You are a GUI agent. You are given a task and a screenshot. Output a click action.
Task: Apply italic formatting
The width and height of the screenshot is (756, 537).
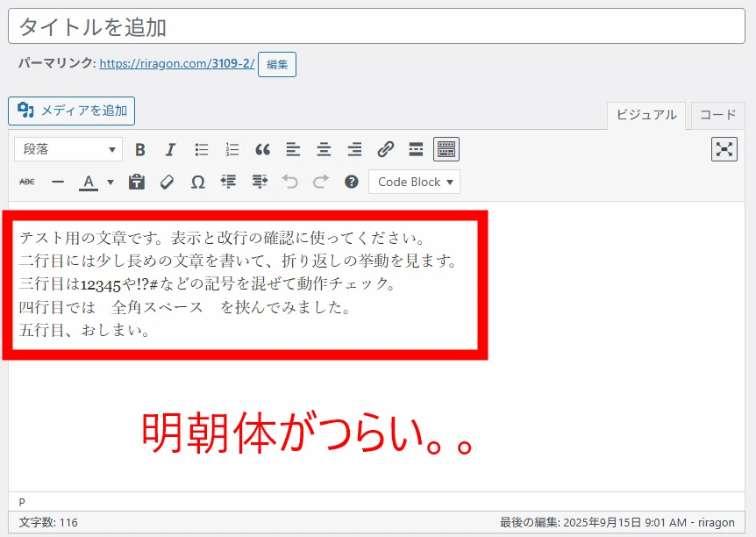point(171,149)
